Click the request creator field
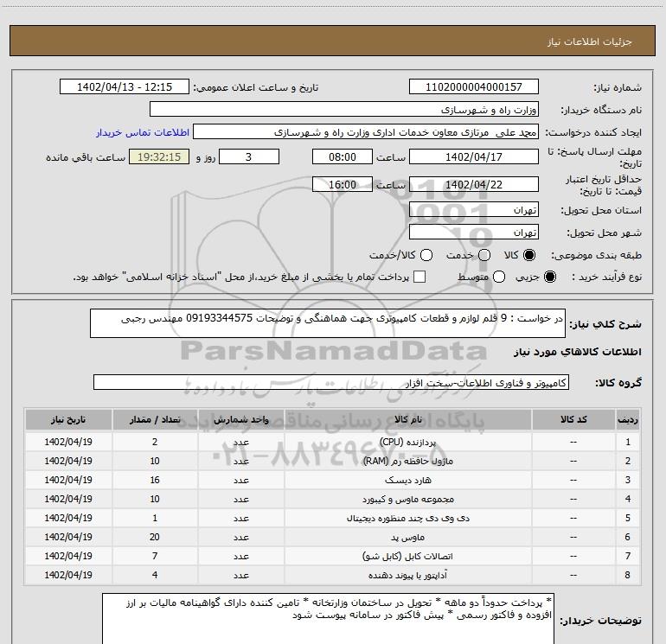The height and width of the screenshot is (644, 666). coord(366,132)
